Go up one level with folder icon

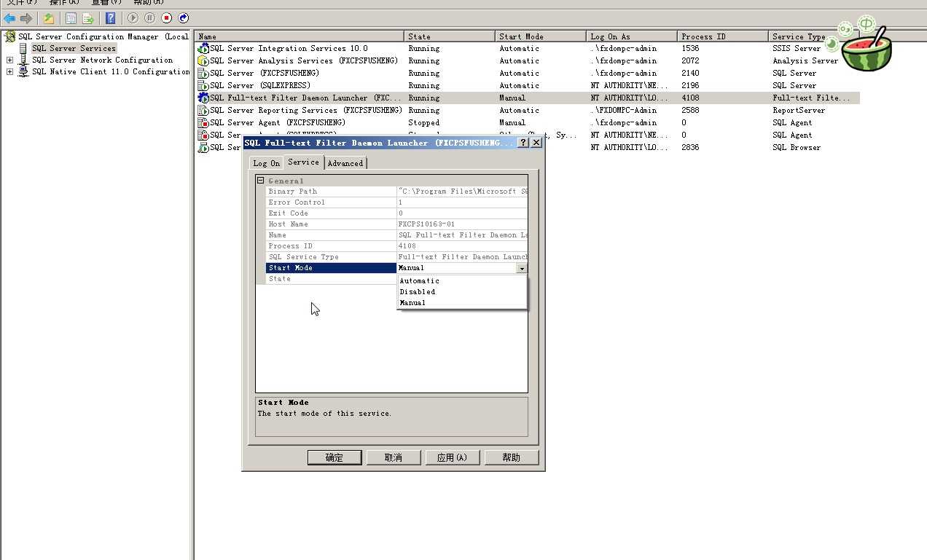tap(49, 18)
